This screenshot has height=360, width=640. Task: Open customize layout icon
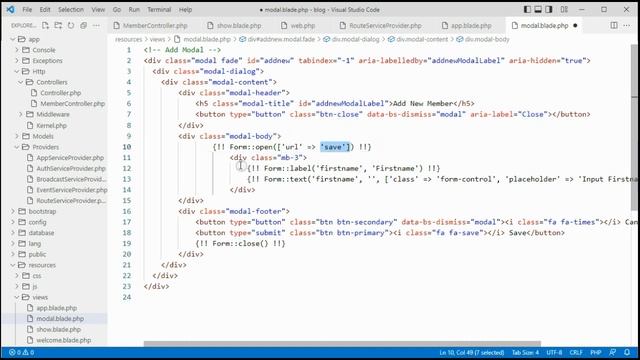(x=564, y=9)
